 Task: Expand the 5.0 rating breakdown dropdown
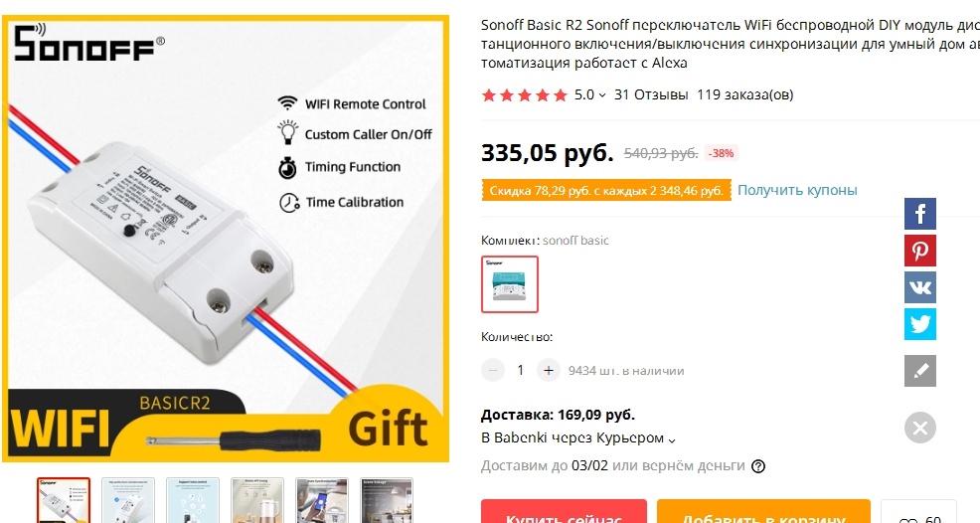590,95
